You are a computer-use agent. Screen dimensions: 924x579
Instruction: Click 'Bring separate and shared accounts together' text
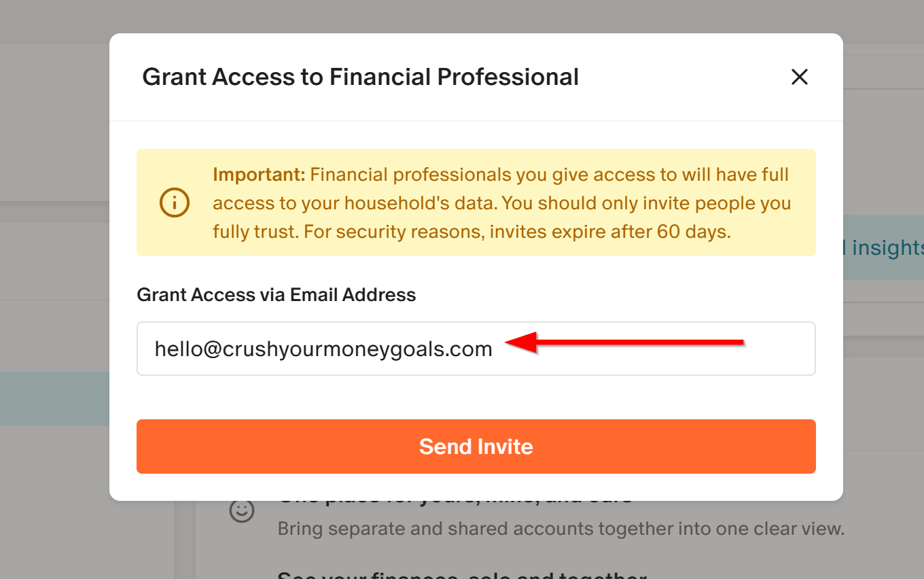(x=561, y=529)
